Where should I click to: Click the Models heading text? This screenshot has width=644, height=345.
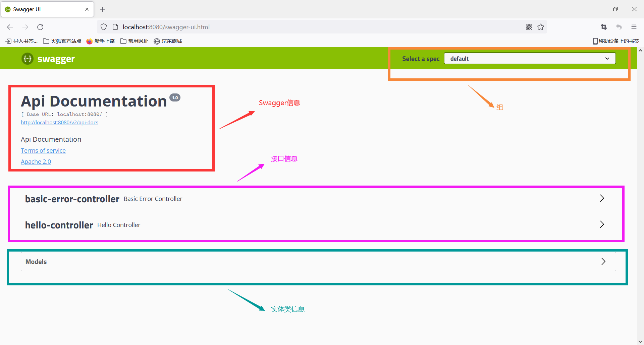point(36,262)
